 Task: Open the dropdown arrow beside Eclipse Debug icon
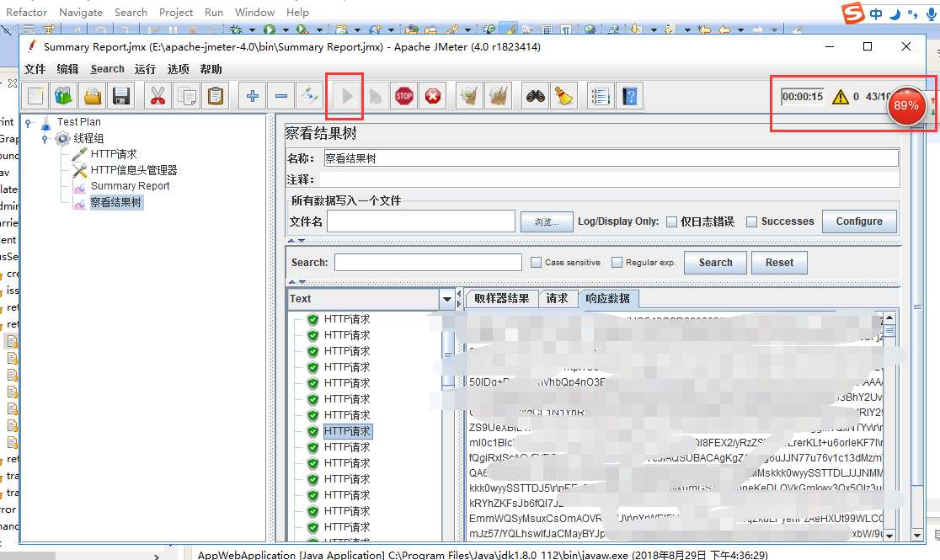(x=253, y=29)
